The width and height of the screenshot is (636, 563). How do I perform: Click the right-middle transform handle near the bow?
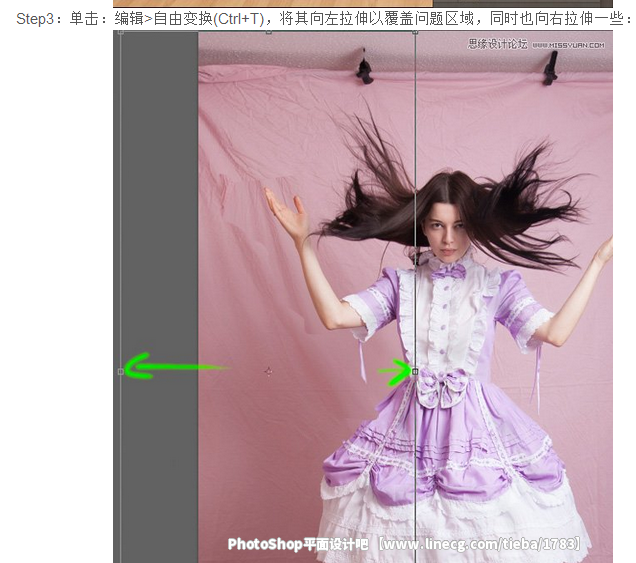click(x=415, y=372)
